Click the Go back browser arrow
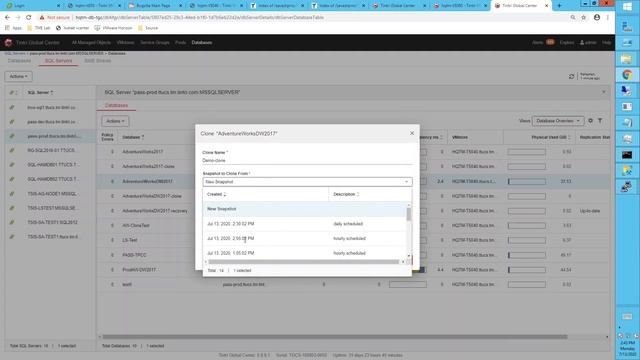Image resolution: width=640 pixels, height=360 pixels. coord(7,18)
